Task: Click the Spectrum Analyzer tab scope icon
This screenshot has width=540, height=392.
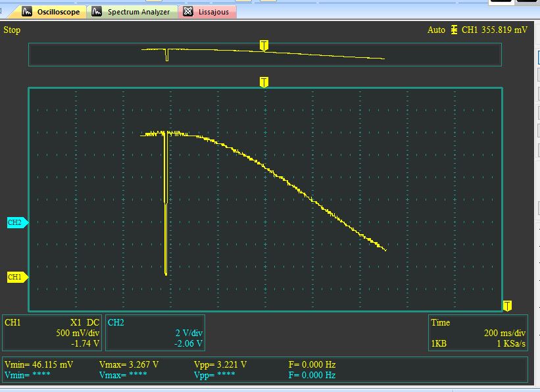Action: [x=96, y=11]
